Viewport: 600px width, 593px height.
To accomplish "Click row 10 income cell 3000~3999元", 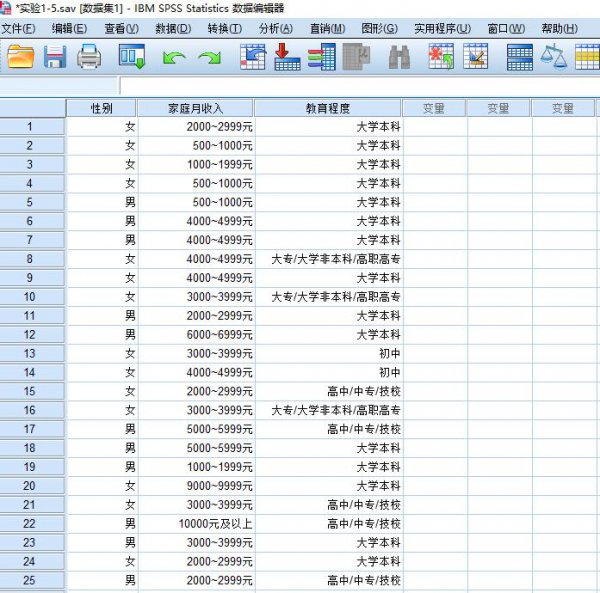I will pyautogui.click(x=196, y=297).
